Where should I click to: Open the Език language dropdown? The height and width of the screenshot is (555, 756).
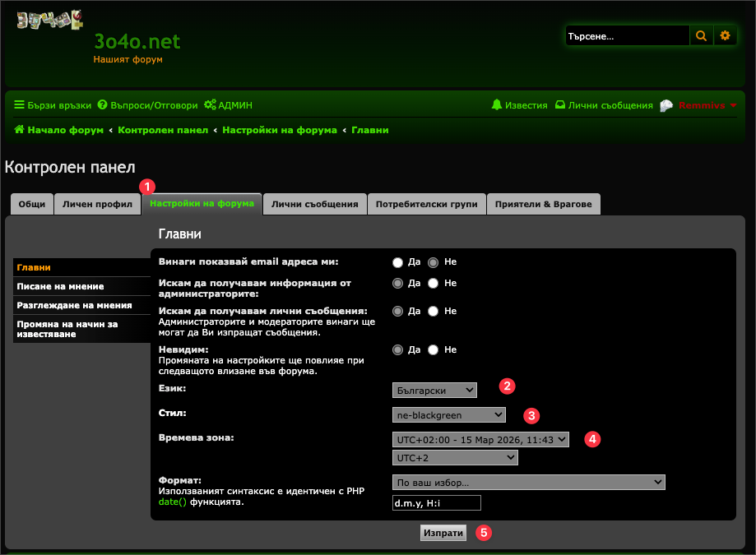[434, 391]
